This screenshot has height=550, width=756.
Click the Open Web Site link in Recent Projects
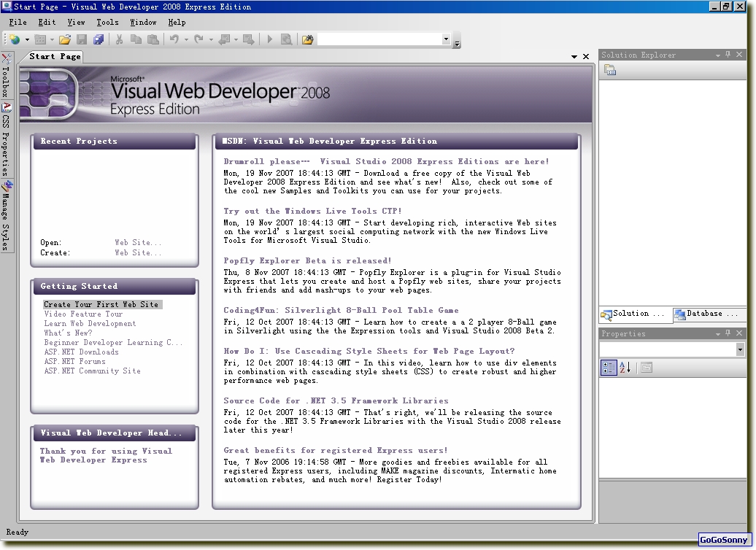138,243
